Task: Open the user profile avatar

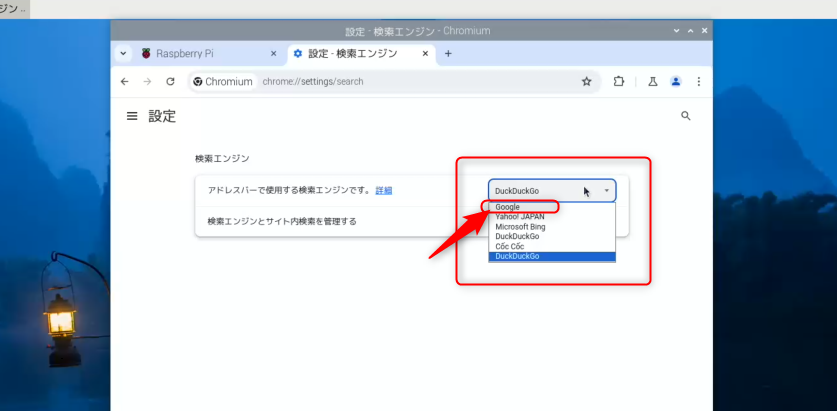Action: (x=676, y=82)
